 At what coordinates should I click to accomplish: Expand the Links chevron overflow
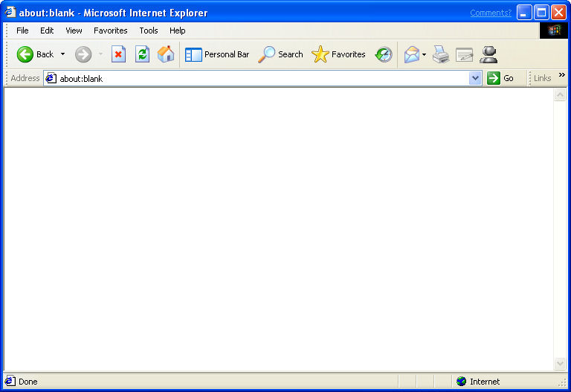(x=562, y=74)
